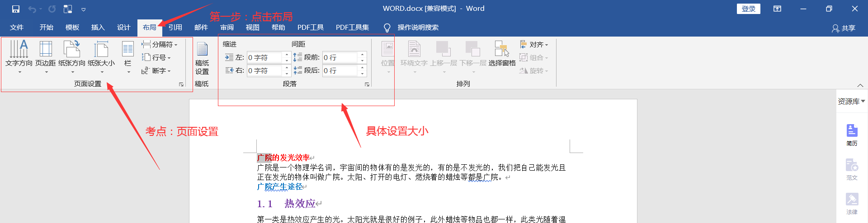
Task: Click the 共享 share button
Action: [844, 28]
